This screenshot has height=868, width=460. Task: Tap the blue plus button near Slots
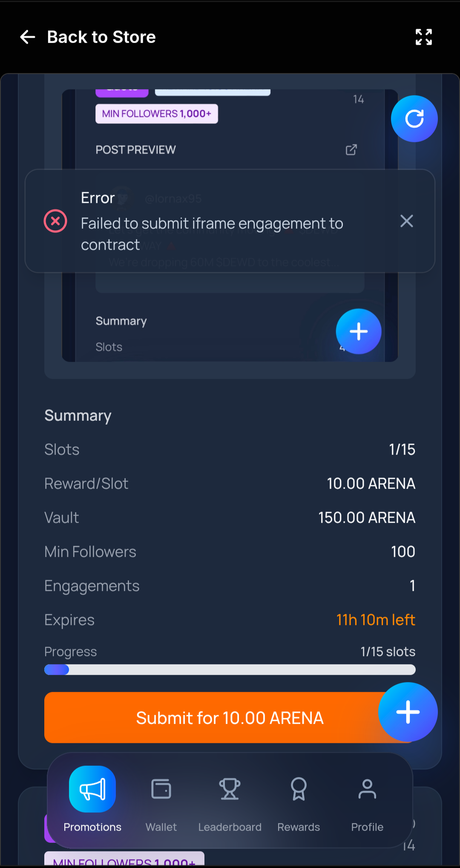tap(358, 331)
